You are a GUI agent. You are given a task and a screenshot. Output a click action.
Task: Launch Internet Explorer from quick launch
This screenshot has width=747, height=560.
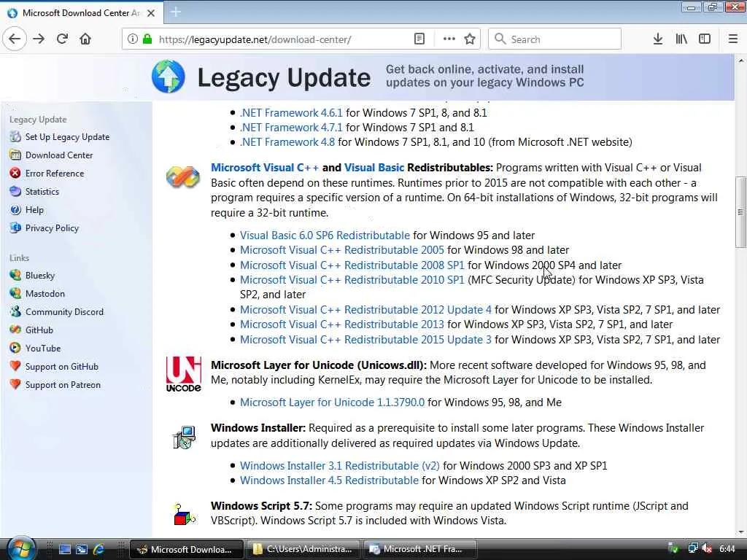99,549
